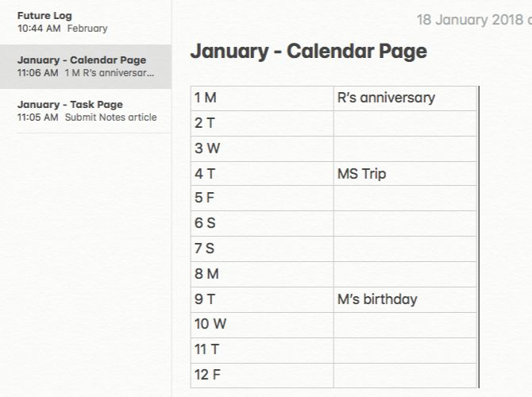Click the "MS Trip" table cell
The width and height of the screenshot is (532, 397).
405,174
